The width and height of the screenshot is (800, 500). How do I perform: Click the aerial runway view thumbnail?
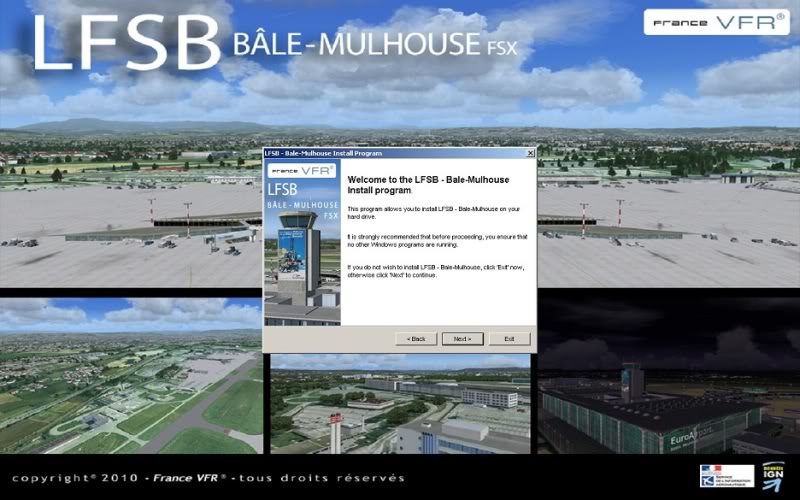pos(131,376)
